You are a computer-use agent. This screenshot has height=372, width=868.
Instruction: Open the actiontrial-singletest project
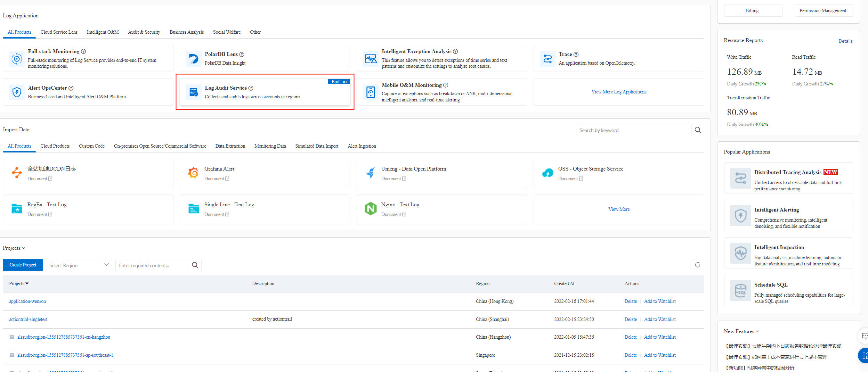[x=28, y=319]
